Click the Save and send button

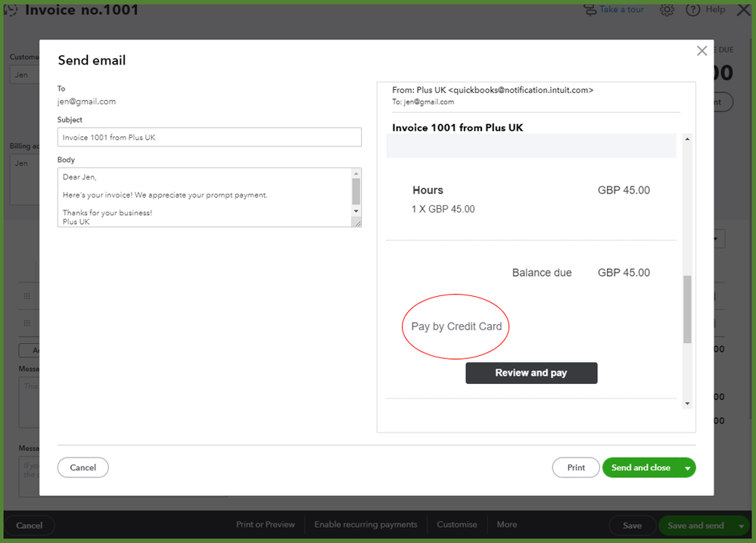point(695,525)
